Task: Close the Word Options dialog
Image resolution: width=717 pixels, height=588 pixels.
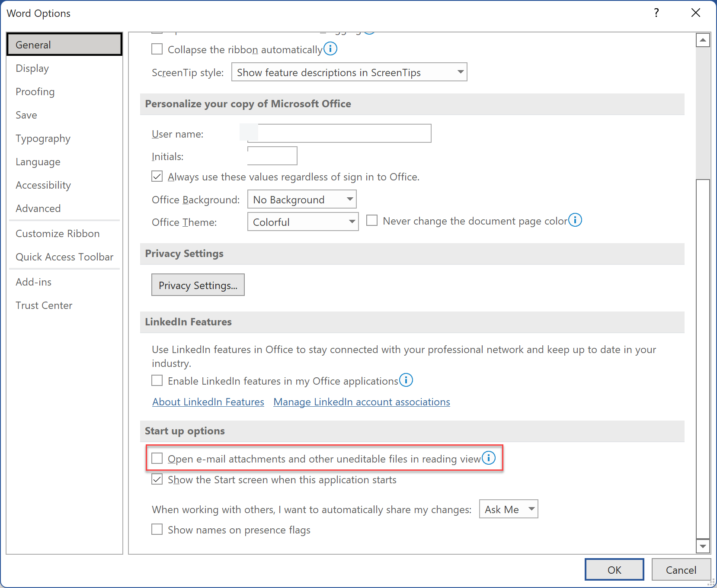Action: pos(696,13)
